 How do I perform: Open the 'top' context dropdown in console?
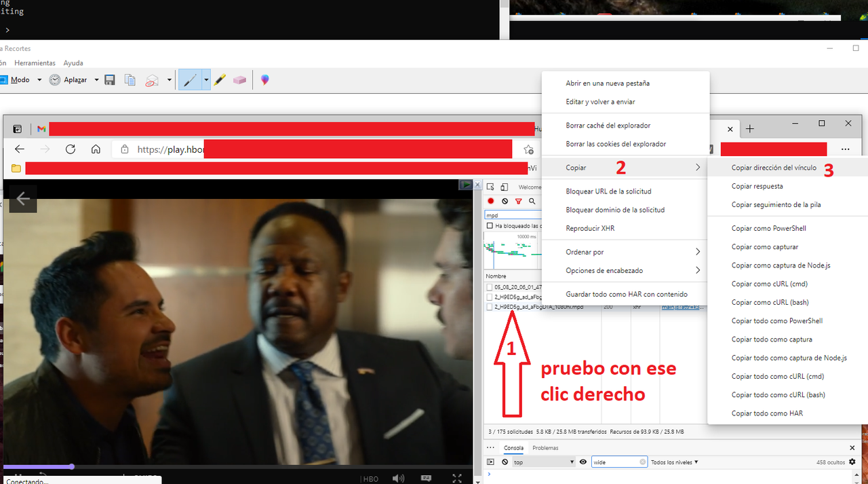point(544,462)
